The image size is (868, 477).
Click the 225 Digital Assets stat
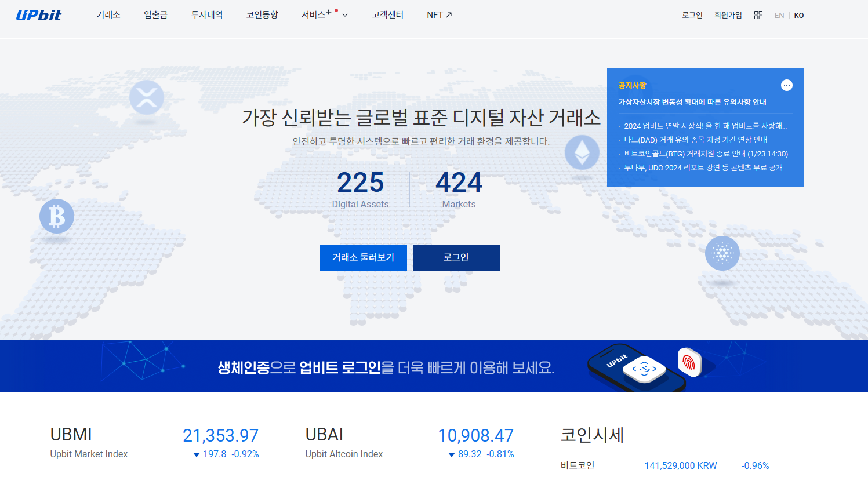[360, 190]
